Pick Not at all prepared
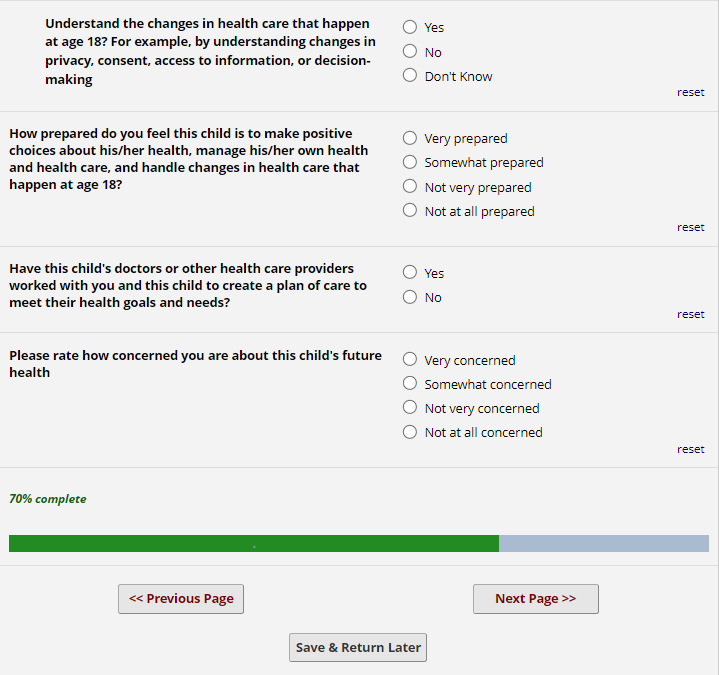 pos(410,211)
